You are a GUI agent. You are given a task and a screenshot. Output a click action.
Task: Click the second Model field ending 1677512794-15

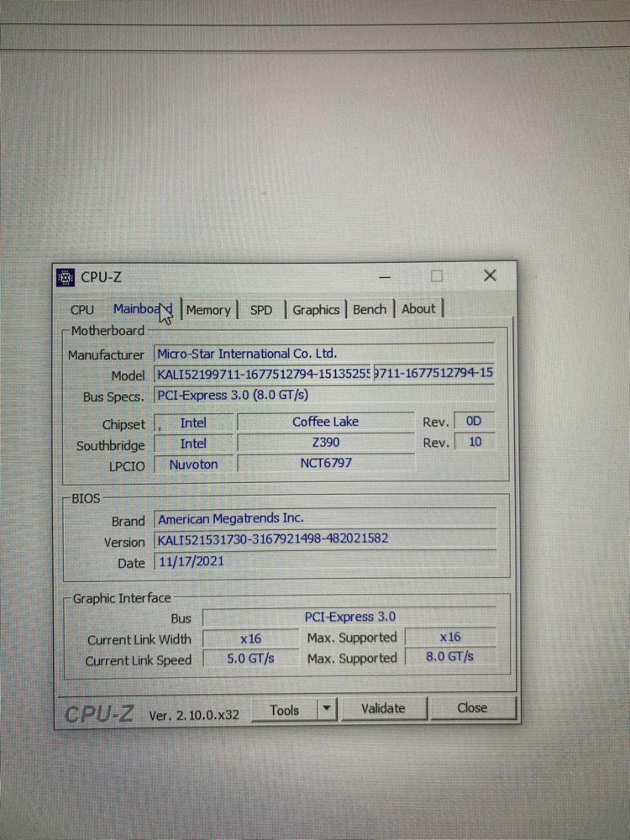pos(433,373)
